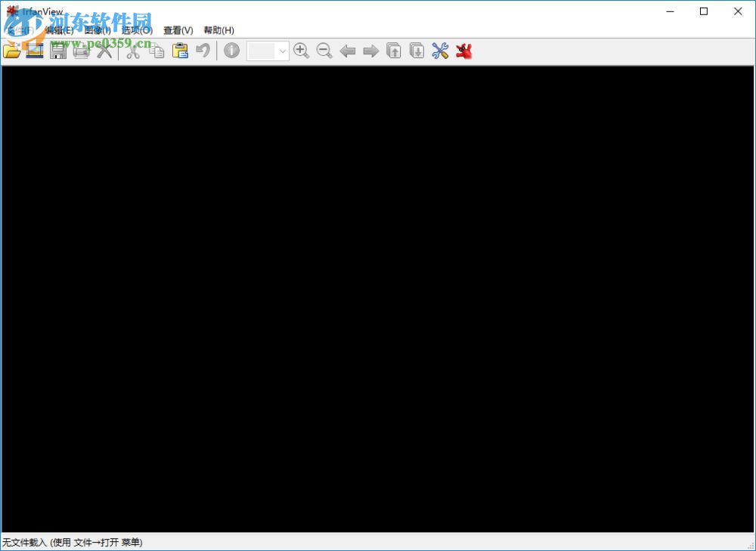Open a file with the folder icon
The height and width of the screenshot is (551, 756).
(x=11, y=51)
